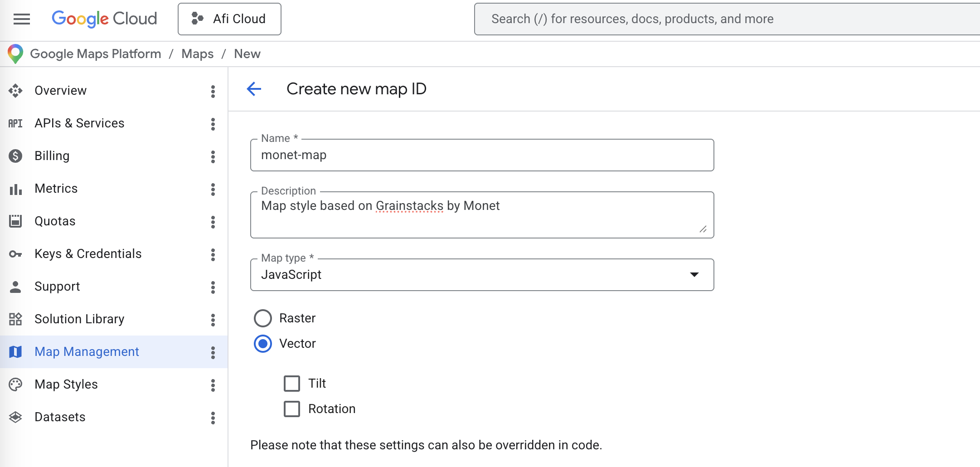The height and width of the screenshot is (467, 980).
Task: Click the Metrics bar chart icon
Action: click(15, 189)
